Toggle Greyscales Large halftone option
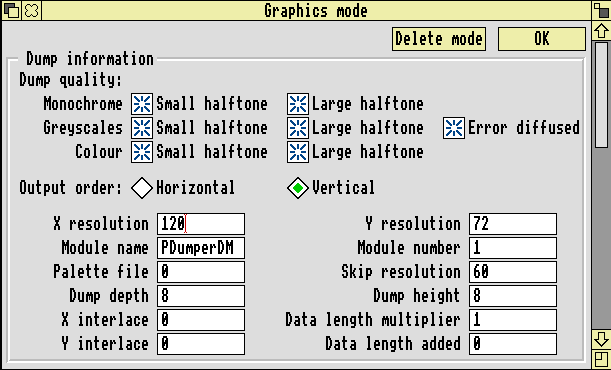611x370 pixels. 298,128
